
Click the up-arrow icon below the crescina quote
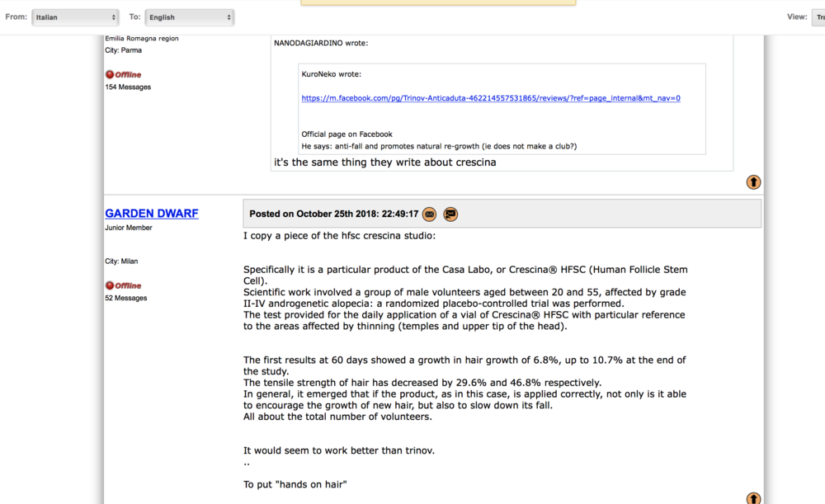pyautogui.click(x=753, y=182)
